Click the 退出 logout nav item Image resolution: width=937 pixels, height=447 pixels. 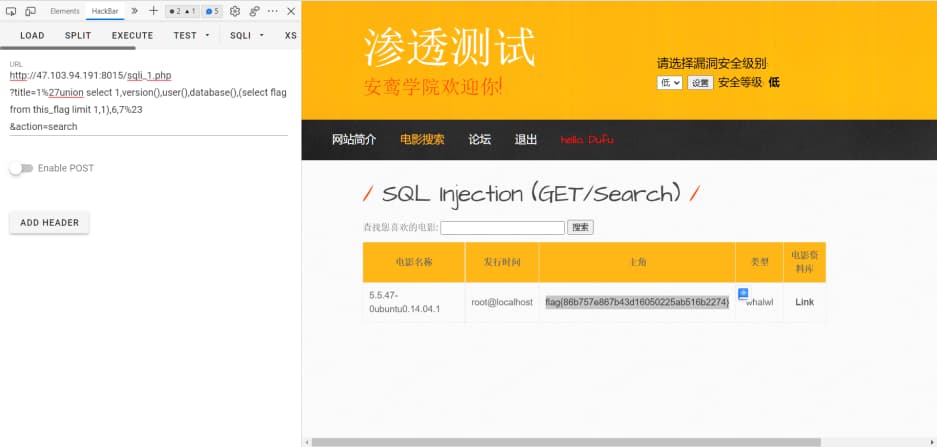526,140
